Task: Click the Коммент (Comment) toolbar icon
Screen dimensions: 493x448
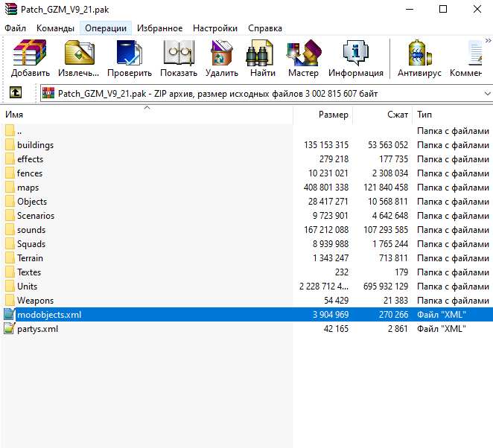Action: (x=474, y=53)
